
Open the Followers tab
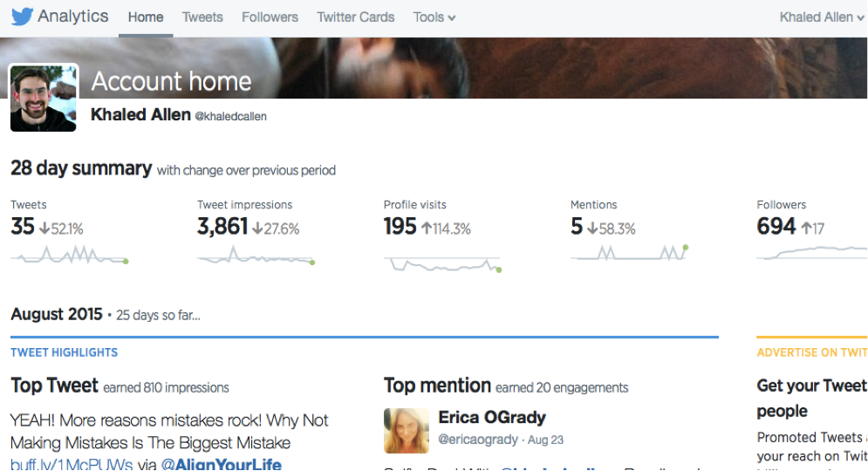(270, 17)
